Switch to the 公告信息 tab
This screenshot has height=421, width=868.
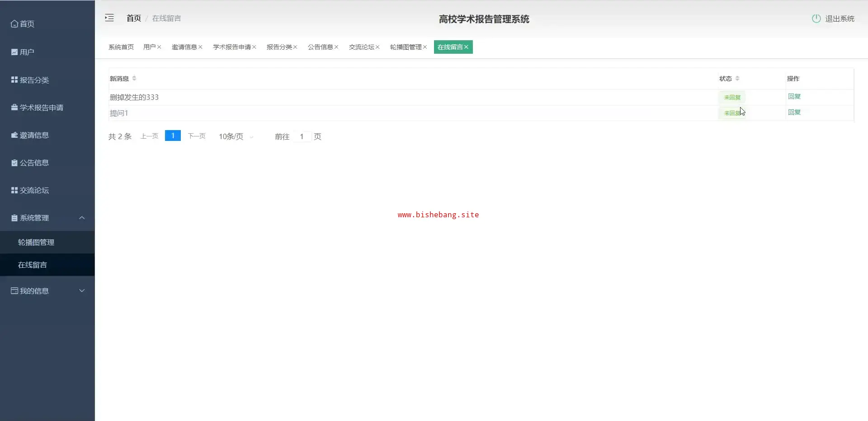point(320,47)
